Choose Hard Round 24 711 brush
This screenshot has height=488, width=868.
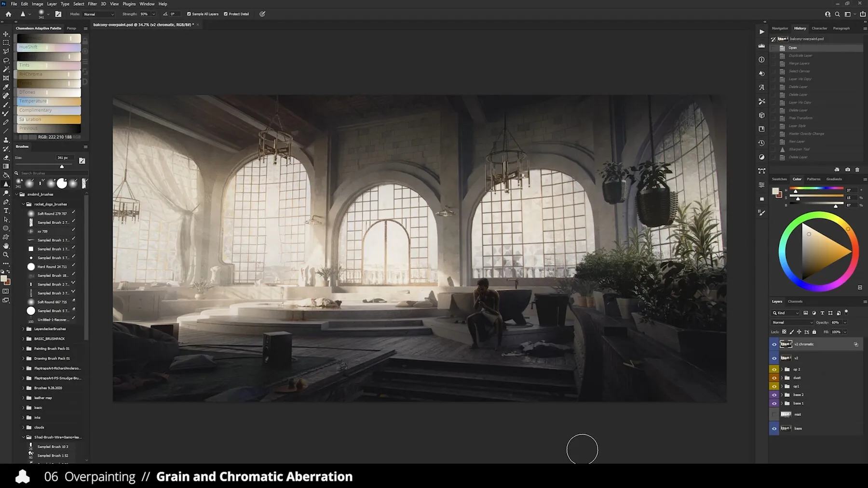(x=52, y=266)
